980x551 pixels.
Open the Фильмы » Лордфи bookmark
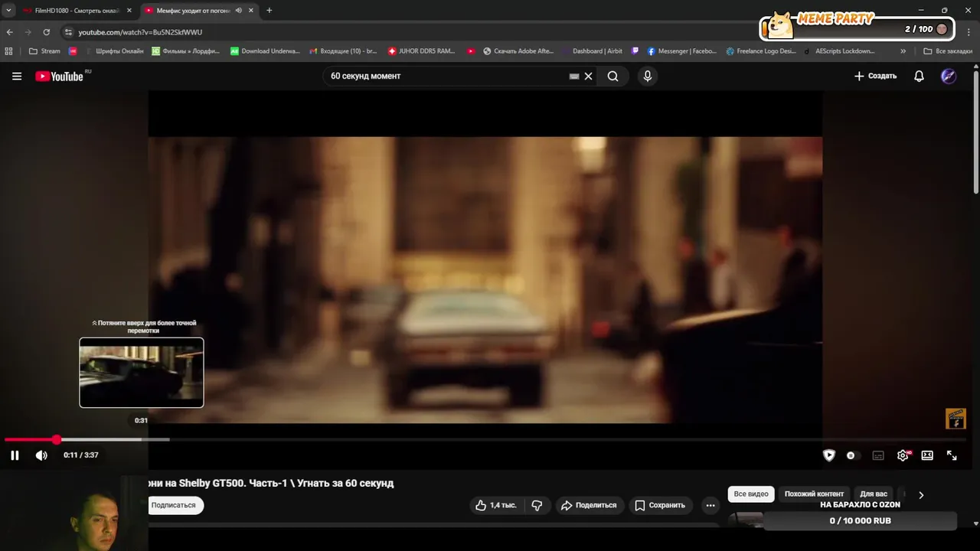pos(186,51)
